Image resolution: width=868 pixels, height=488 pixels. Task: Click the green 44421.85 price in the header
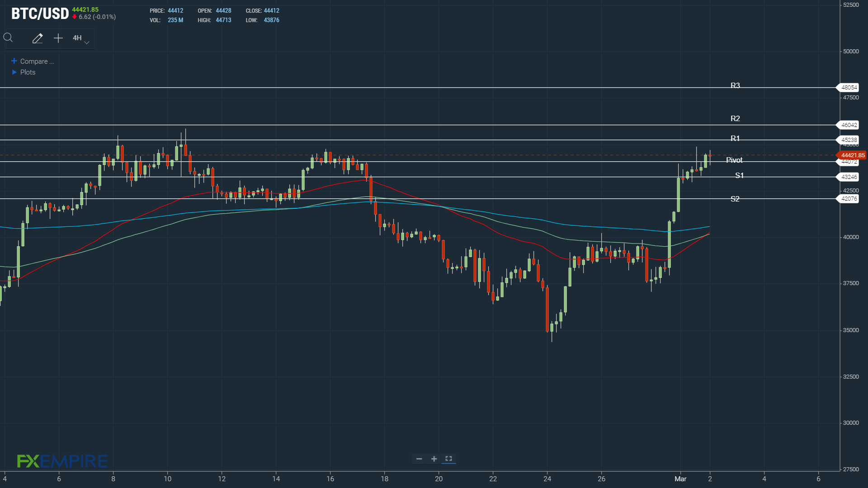pos(85,9)
